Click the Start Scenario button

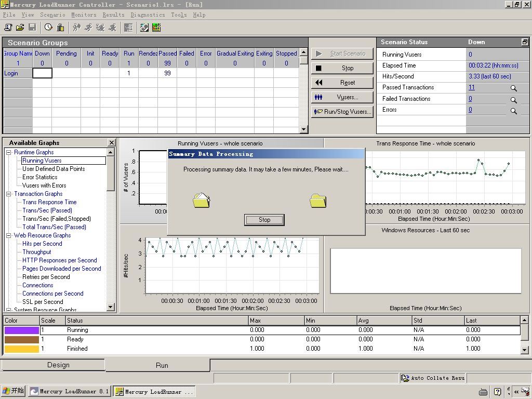[342, 54]
